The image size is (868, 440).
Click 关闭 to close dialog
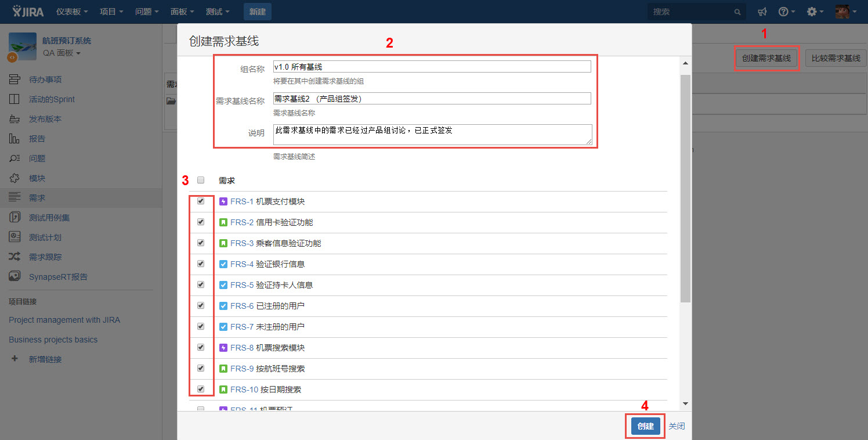tap(677, 426)
